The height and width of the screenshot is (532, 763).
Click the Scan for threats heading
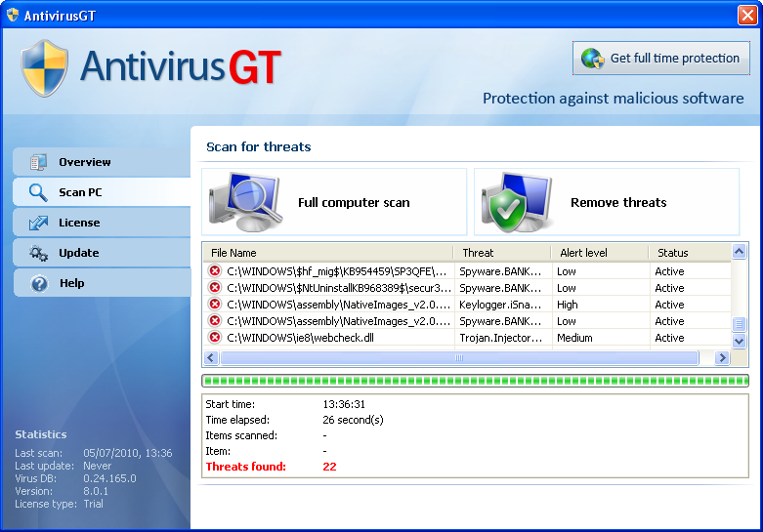(x=258, y=146)
